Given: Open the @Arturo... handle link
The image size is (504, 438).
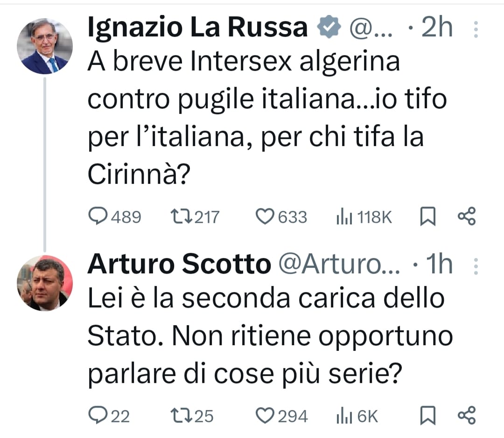Looking at the screenshot, I should [339, 266].
